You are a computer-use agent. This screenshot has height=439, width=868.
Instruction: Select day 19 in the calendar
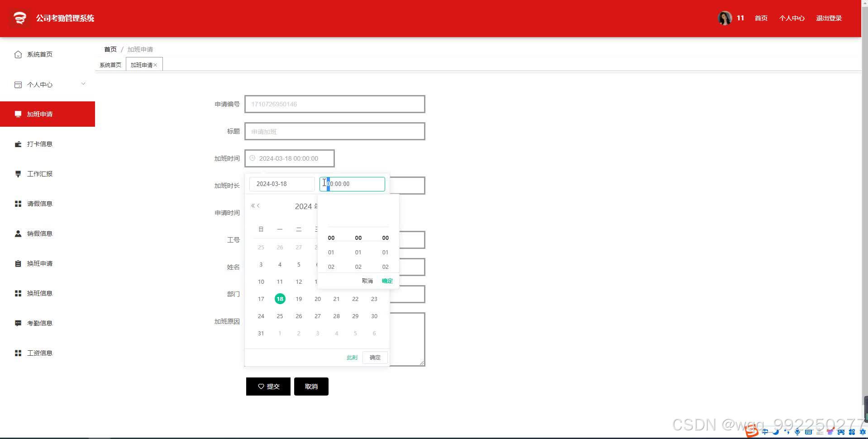tap(299, 299)
